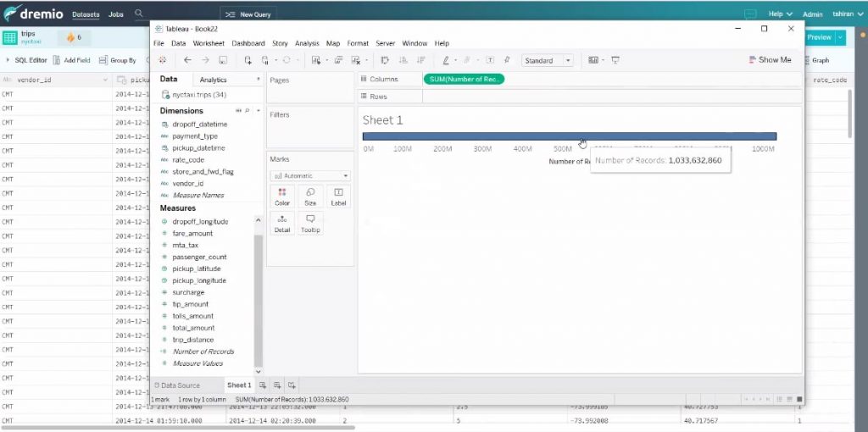The height and width of the screenshot is (432, 868).
Task: Click the Dremio search magnifier icon
Action: 138,14
